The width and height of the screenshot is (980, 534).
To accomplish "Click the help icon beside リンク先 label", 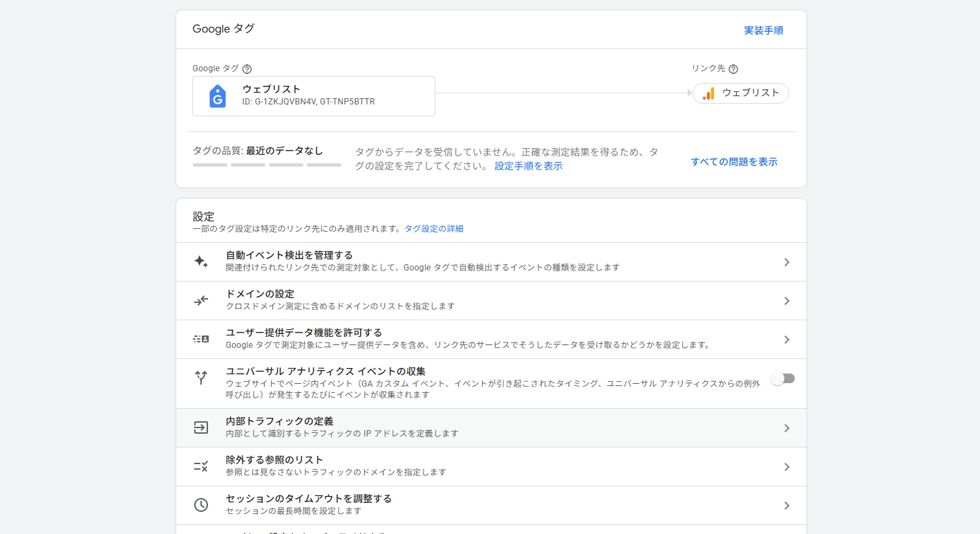I will tap(733, 69).
